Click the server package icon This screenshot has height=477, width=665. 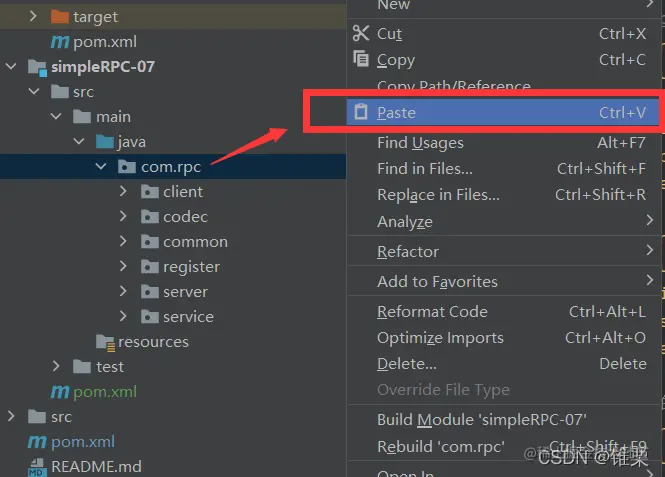150,292
